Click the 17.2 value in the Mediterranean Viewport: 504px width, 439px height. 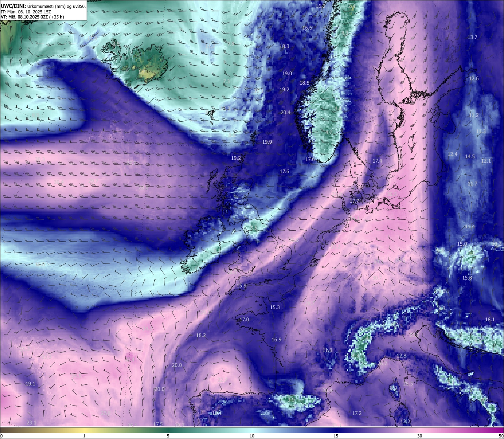(x=357, y=413)
